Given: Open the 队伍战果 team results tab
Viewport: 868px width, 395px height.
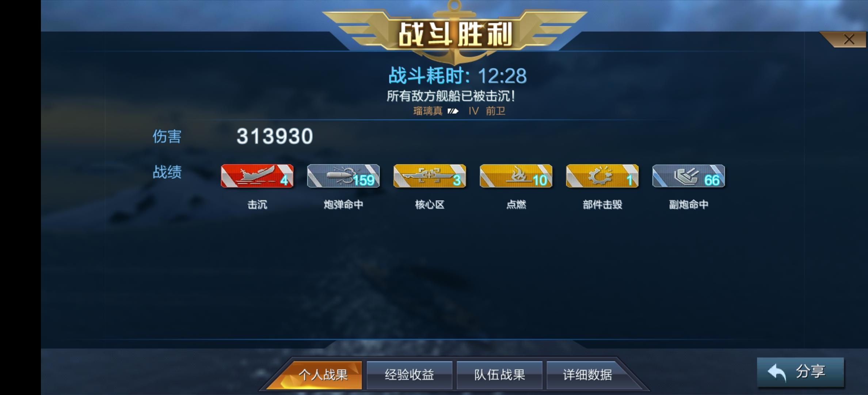Looking at the screenshot, I should (499, 375).
